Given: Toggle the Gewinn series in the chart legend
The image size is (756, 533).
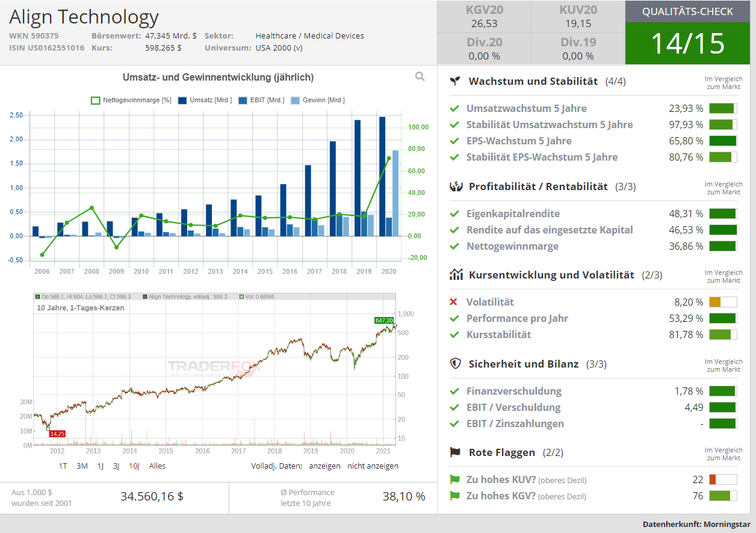Looking at the screenshot, I should [x=318, y=100].
